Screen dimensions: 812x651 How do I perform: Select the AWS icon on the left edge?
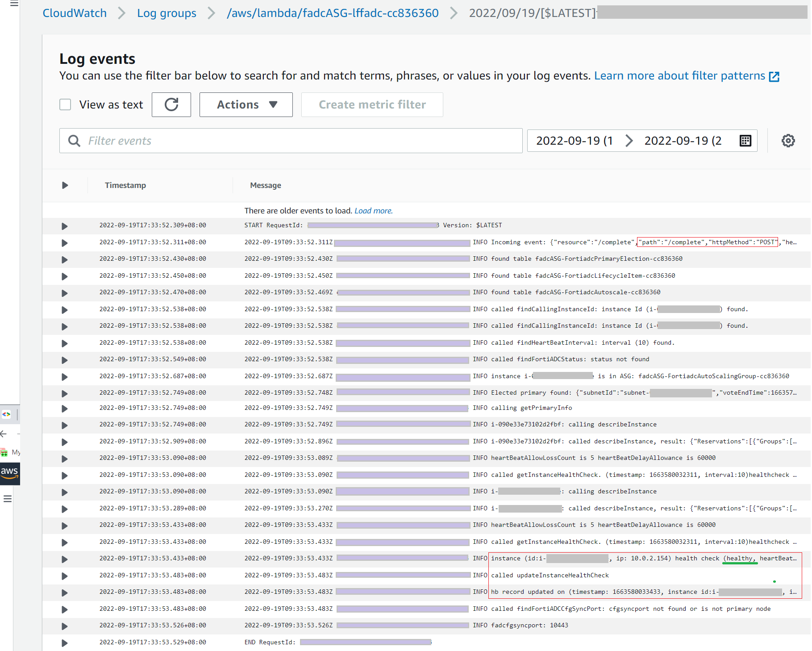[9, 474]
